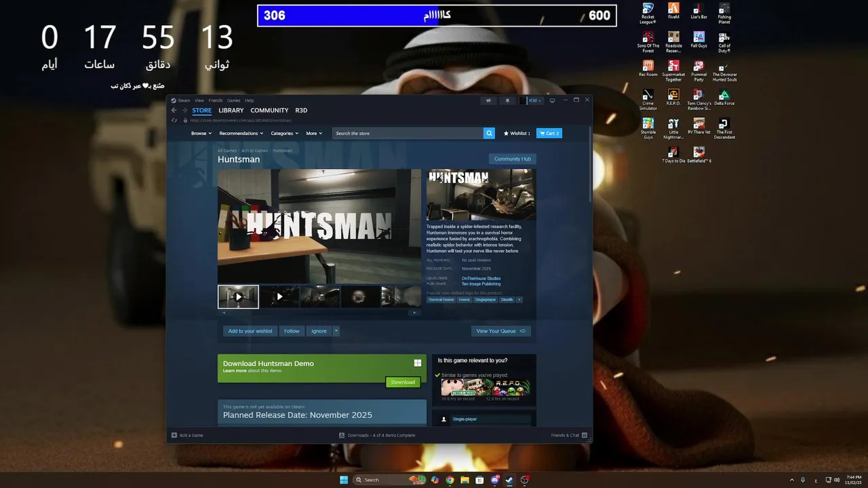Open the Stumble Guys desktop shortcut

pos(648,129)
